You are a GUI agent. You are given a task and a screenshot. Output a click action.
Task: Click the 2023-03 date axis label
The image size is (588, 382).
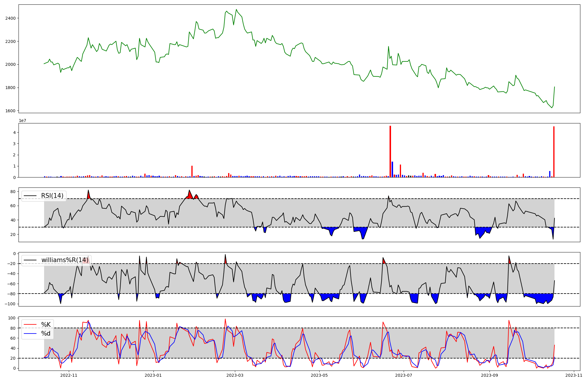[235, 375]
